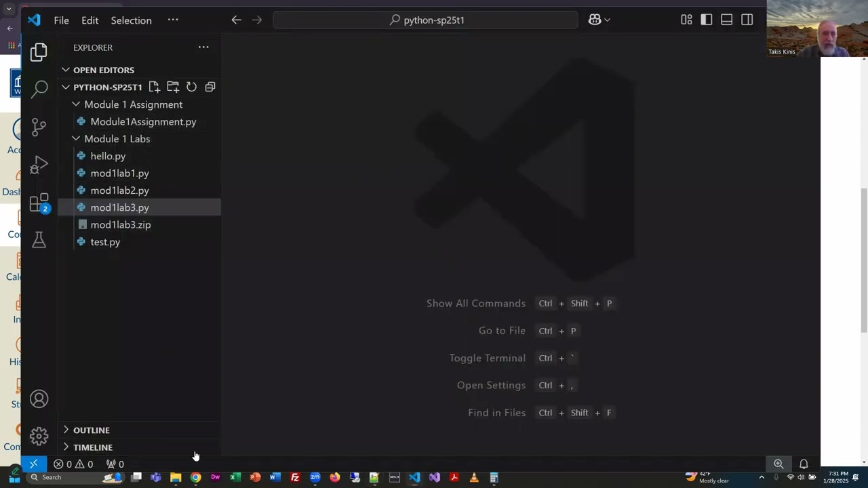Screen dimensions: 868x488
Task: Open the Accounts menu icon
Action: [x=39, y=399]
